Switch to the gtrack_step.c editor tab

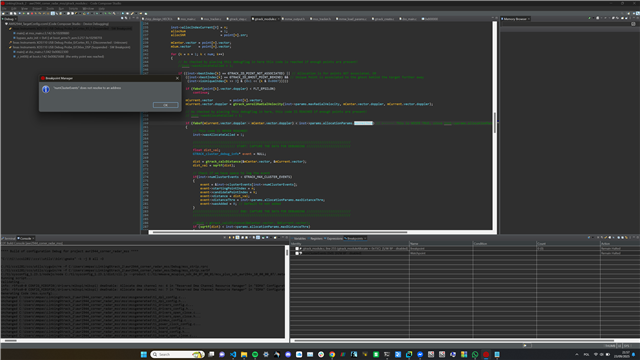pyautogui.click(x=238, y=19)
